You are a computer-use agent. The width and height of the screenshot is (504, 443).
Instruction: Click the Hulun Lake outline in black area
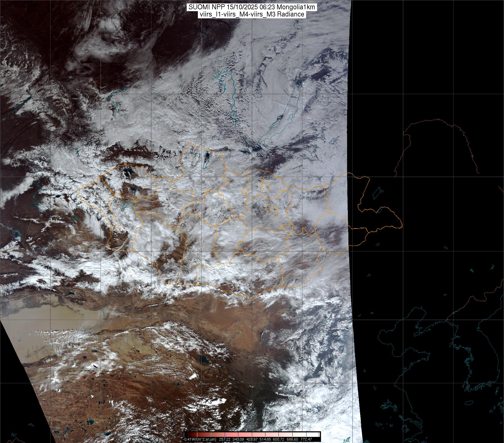(377, 193)
